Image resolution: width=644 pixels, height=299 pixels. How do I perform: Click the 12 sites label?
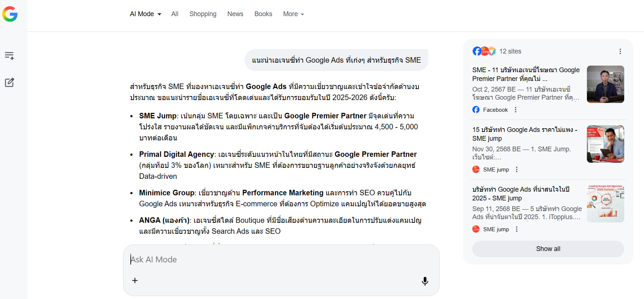(x=510, y=51)
